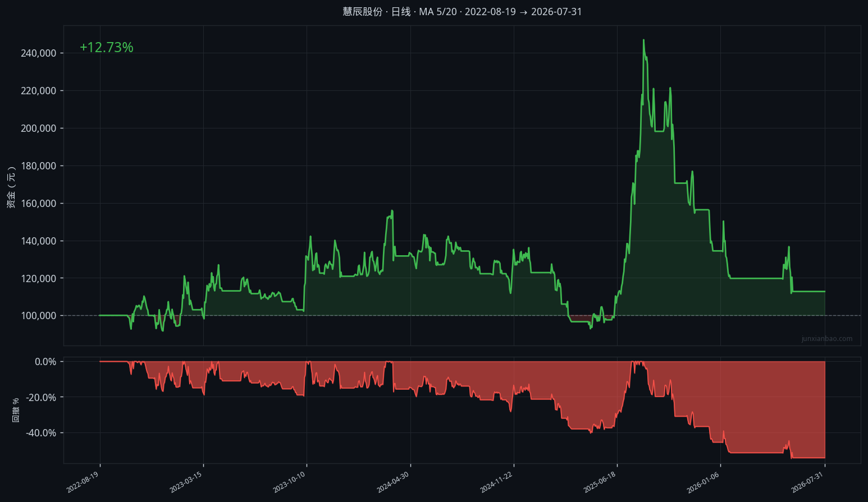Screen dimensions: 868x502
Task: Click the 120,000 y-axis tick label
Action: tap(39, 279)
